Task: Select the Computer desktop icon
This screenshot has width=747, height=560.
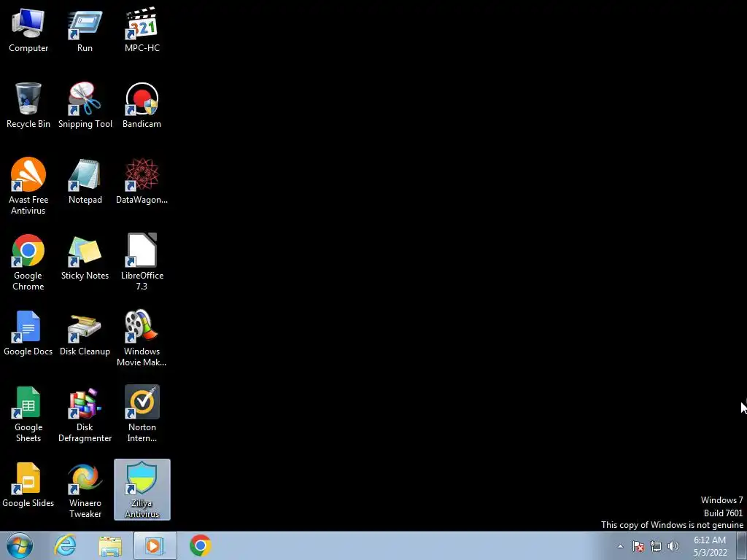Action: point(28,29)
